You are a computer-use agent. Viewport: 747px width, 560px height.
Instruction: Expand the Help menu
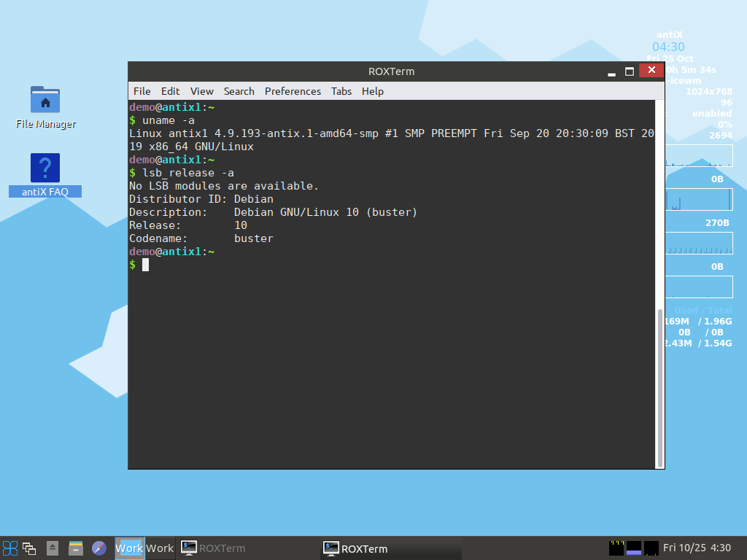[x=373, y=91]
